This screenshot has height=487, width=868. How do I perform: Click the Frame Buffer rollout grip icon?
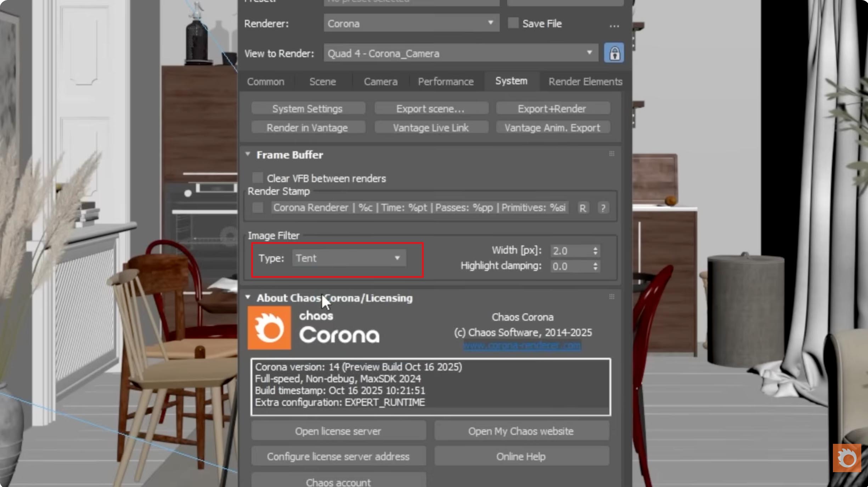coord(611,154)
